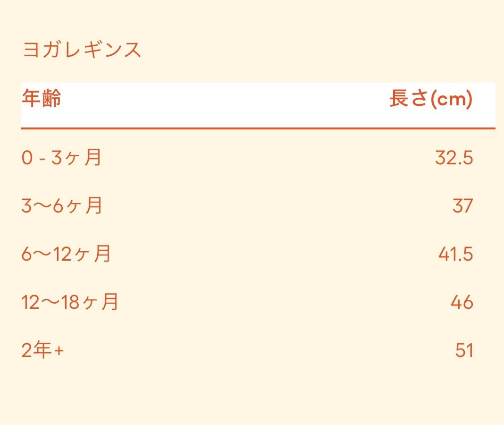Select the 41.5 length value

point(455,254)
